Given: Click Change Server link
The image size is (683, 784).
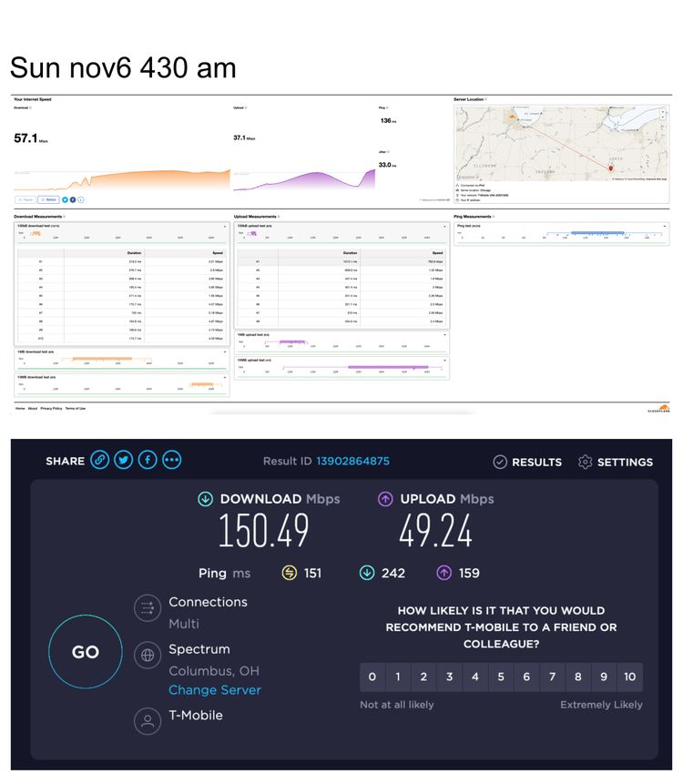Looking at the screenshot, I should 215,690.
